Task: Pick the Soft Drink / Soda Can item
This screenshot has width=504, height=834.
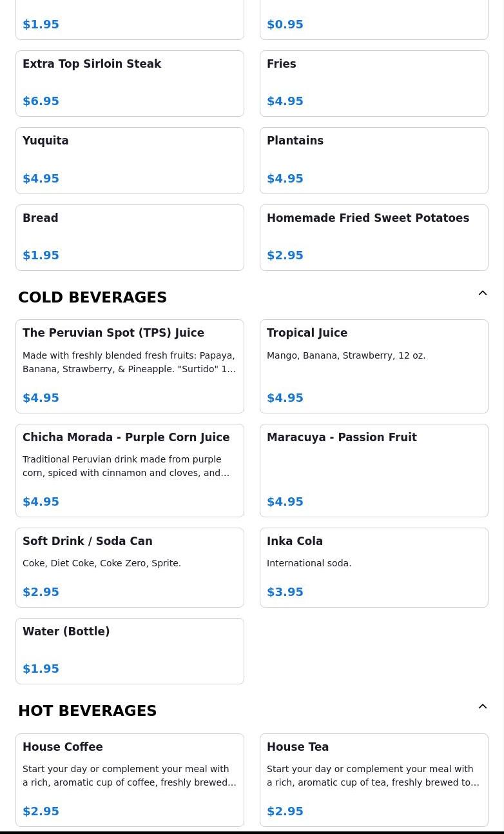Action: (130, 568)
